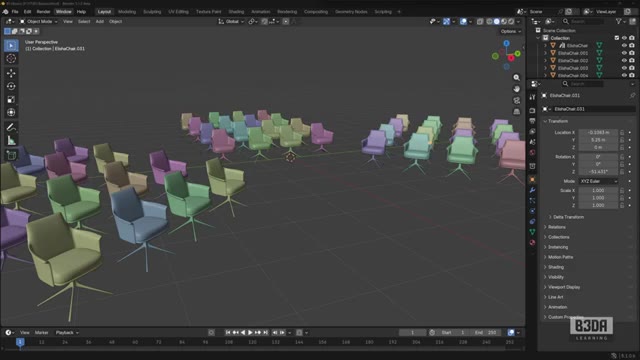Viewport: 640px width, 360px height.
Task: Click the viewport zoom magnifier icon
Action: point(516,78)
